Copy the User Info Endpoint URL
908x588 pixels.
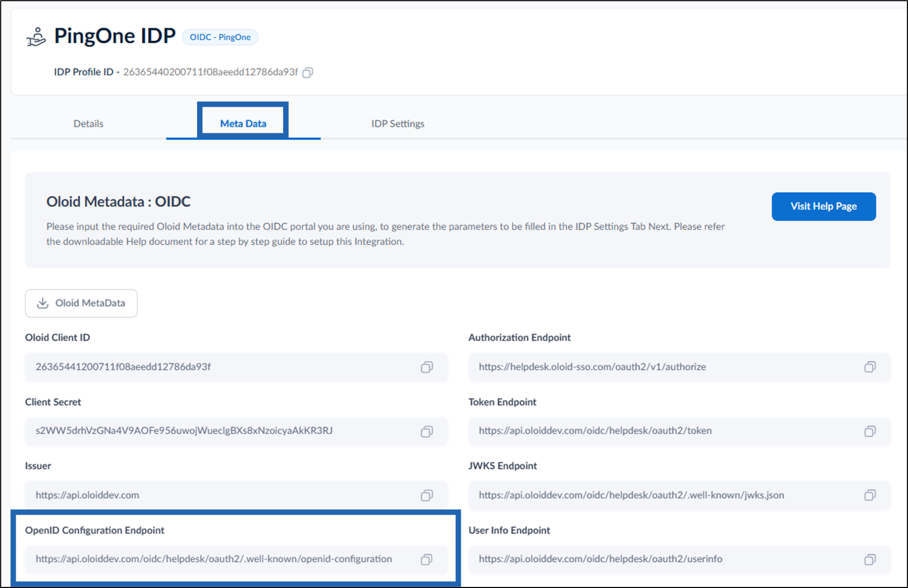click(870, 559)
